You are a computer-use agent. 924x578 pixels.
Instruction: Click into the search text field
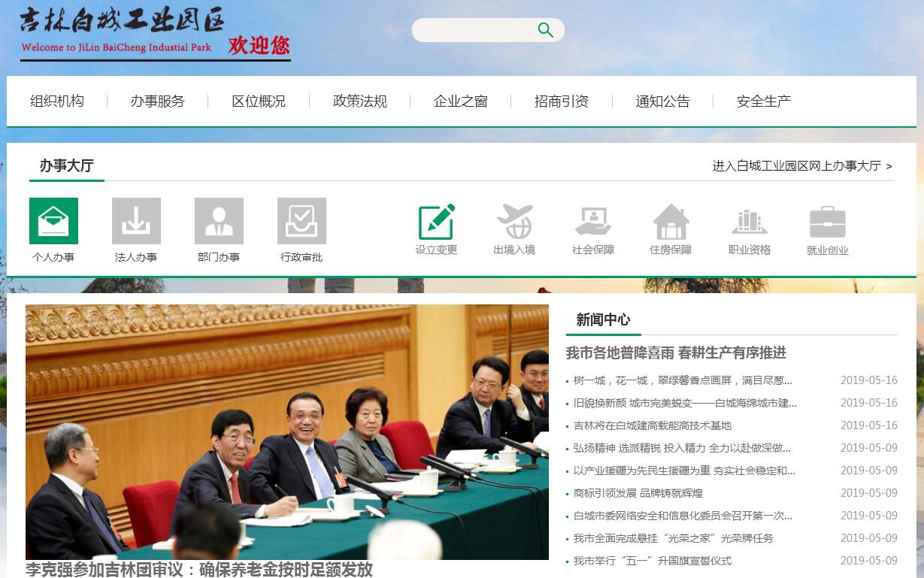[x=475, y=30]
